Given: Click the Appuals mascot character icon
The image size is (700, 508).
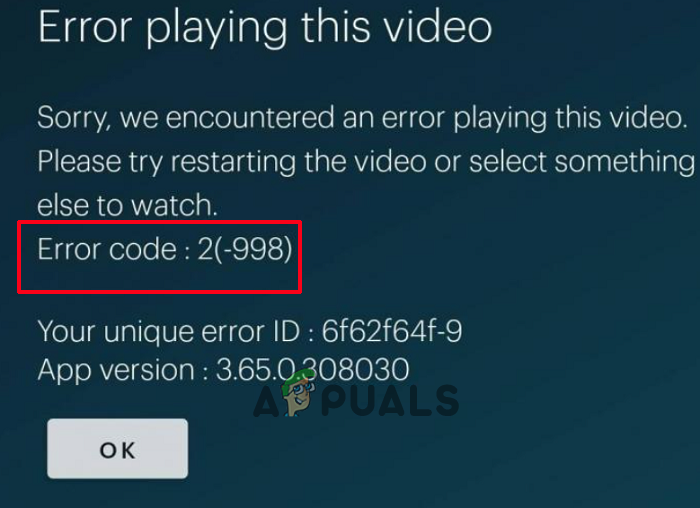Looking at the screenshot, I should (x=297, y=393).
